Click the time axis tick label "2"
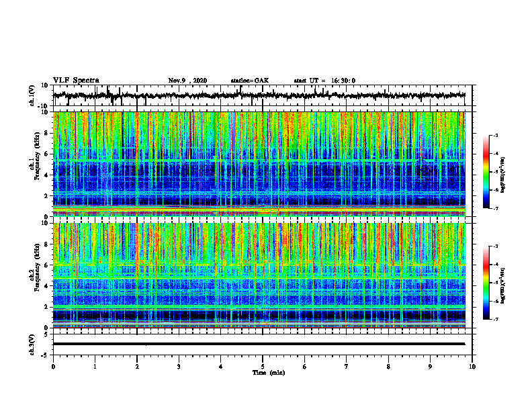532x411 pixels. pyautogui.click(x=137, y=367)
